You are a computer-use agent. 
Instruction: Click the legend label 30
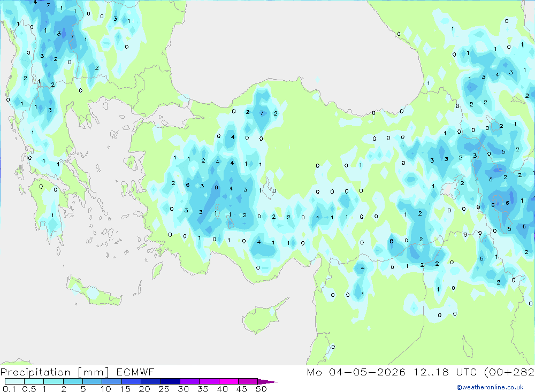[x=184, y=389]
